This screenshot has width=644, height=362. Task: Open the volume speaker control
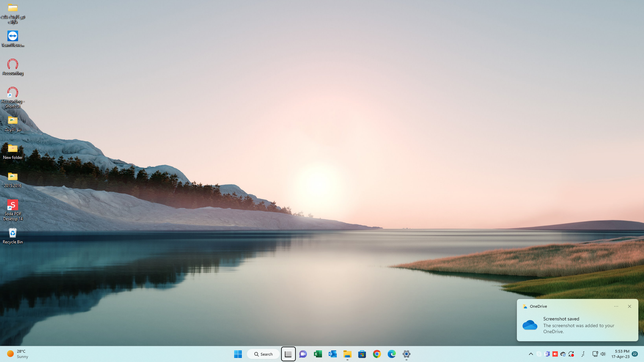click(603, 354)
